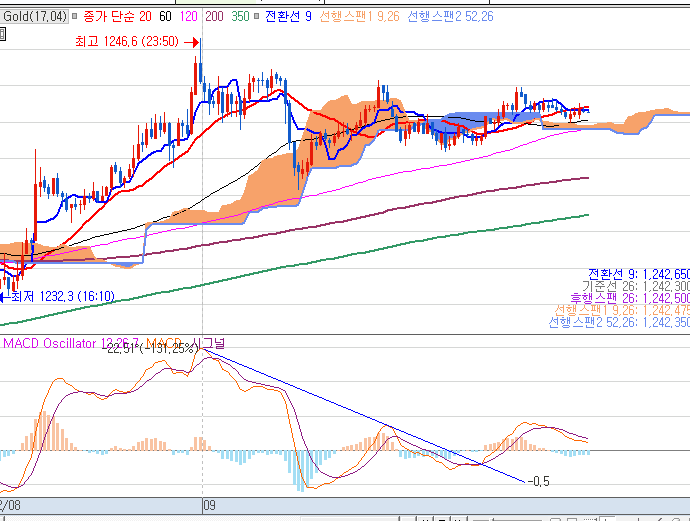The width and height of the screenshot is (690, 521).
Task: Click the red arrow at 최고 1246,6
Action: click(191, 42)
